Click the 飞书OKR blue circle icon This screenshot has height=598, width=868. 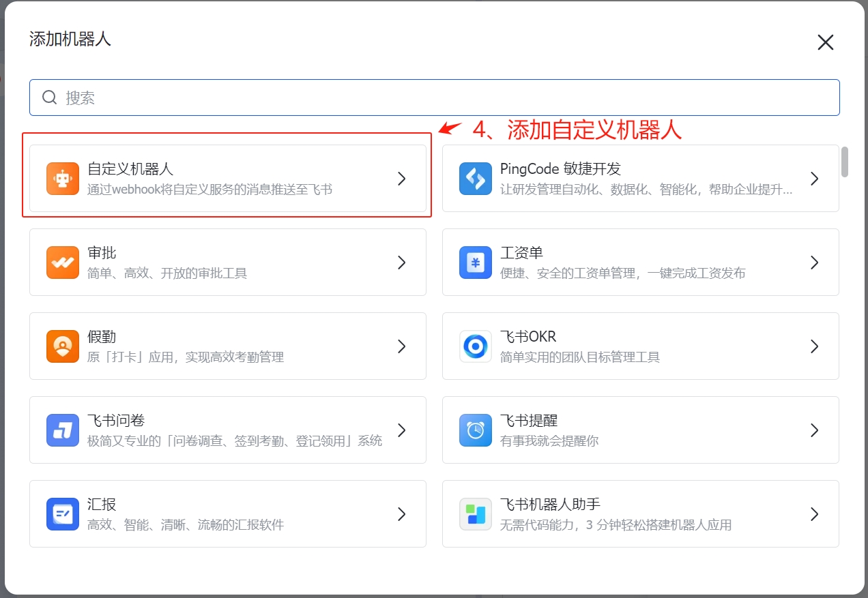(476, 346)
